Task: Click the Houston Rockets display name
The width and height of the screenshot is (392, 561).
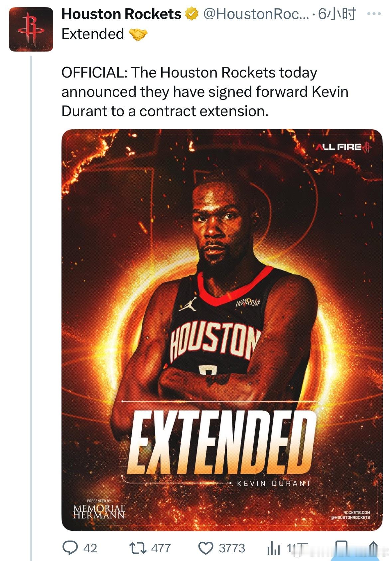Action: 121,14
